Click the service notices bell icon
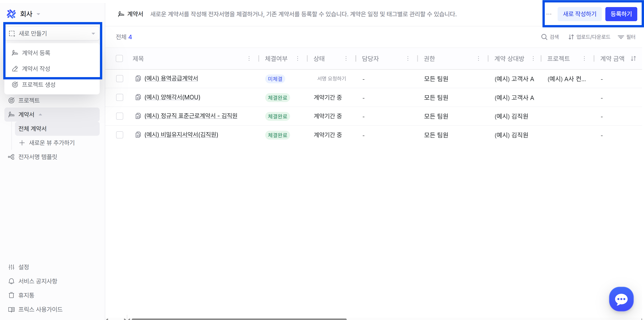 pos(11,281)
